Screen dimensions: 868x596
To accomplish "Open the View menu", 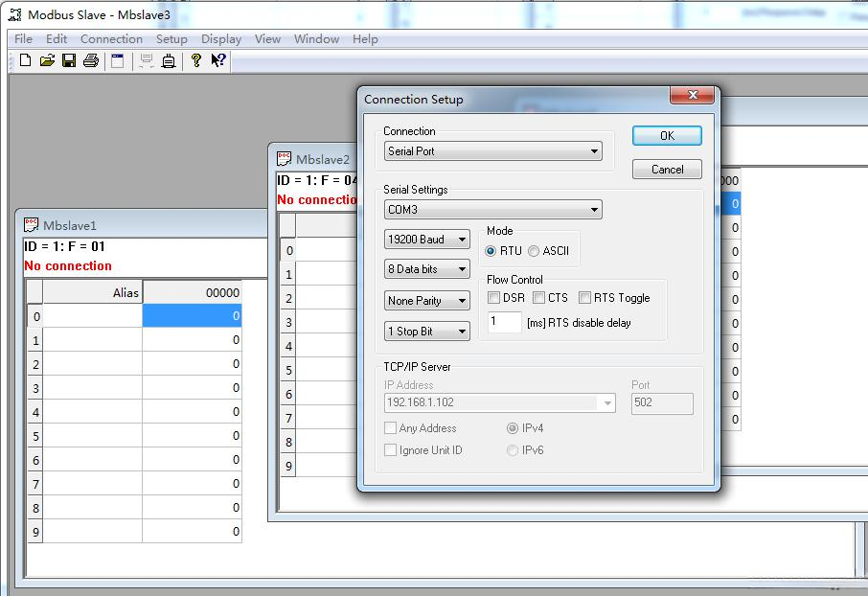I will (267, 39).
